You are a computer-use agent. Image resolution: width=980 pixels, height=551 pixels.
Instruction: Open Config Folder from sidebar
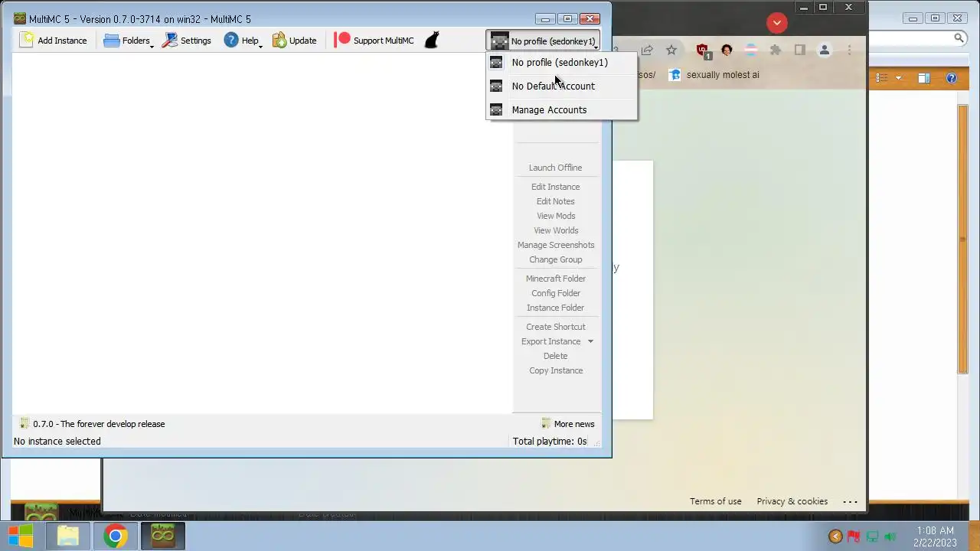tap(555, 293)
